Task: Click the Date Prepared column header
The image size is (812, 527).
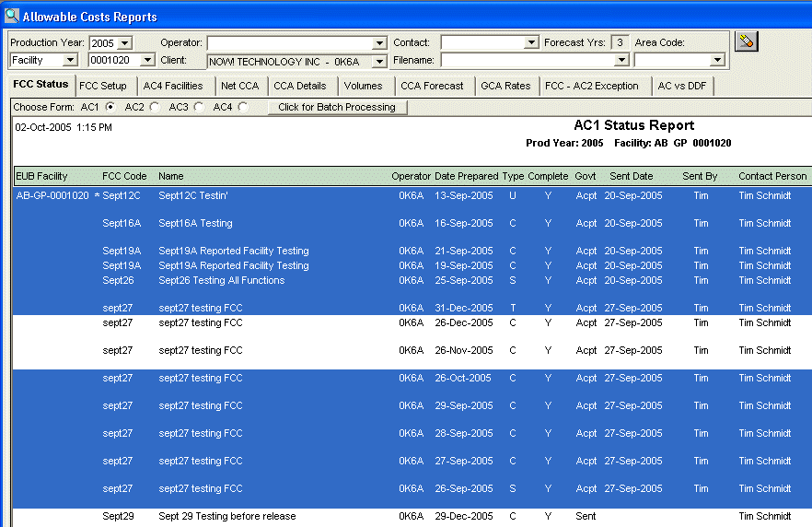Action: [466, 176]
